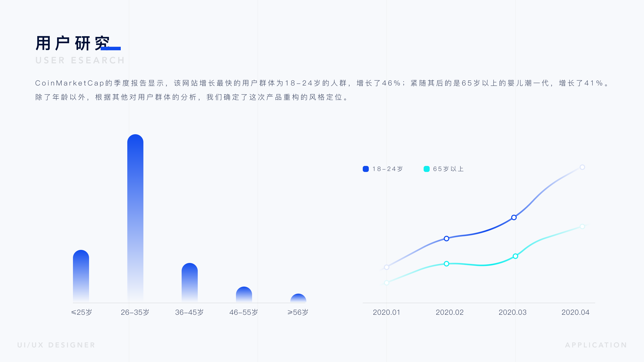
Task: Click the 2020.04 axis label
Action: click(576, 312)
